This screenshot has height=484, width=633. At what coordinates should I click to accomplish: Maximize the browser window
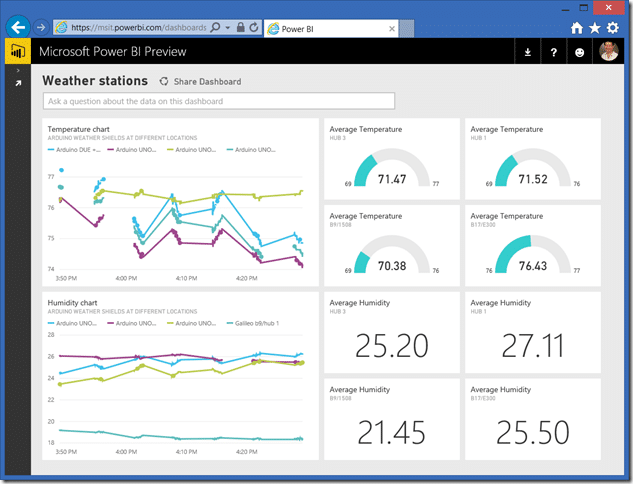584,8
